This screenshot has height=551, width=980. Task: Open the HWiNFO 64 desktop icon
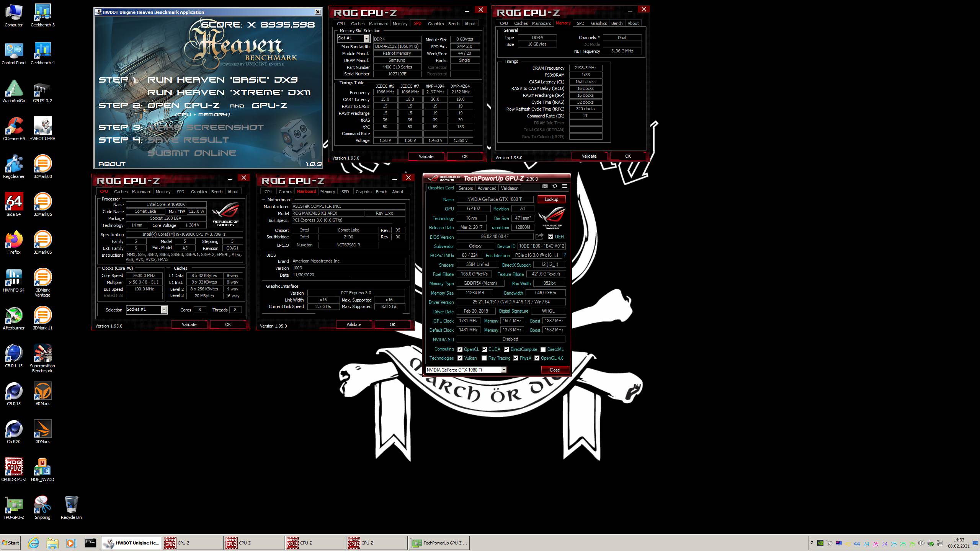(x=14, y=281)
